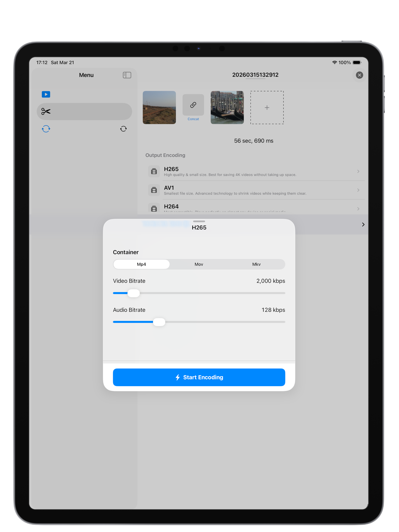Click the film icon beside H265
Viewport: 399px width, 532px height.
coord(154,171)
